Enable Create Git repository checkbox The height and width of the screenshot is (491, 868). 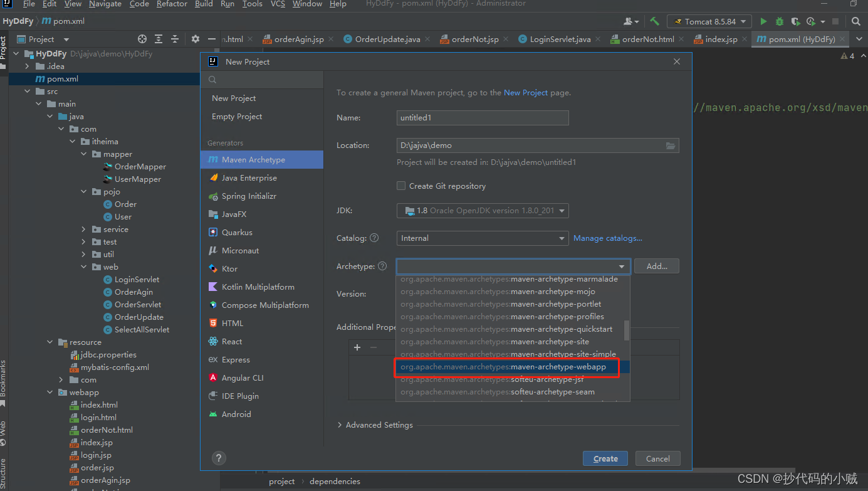[x=401, y=186]
